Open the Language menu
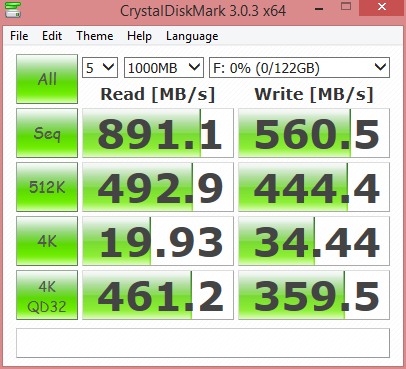The image size is (406, 369). pyautogui.click(x=192, y=36)
